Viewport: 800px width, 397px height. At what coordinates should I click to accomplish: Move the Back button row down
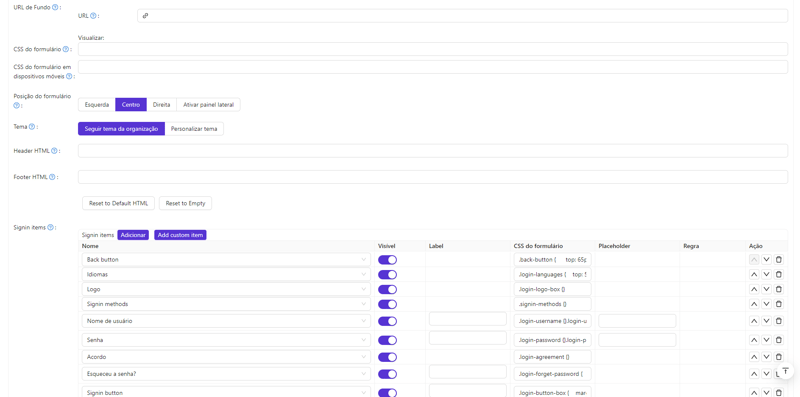[x=766, y=259]
